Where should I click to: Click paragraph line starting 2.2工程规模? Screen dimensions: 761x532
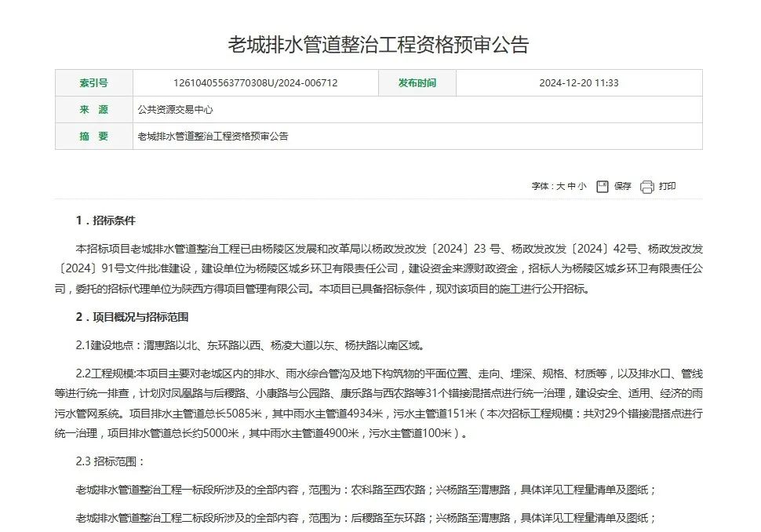pos(389,373)
